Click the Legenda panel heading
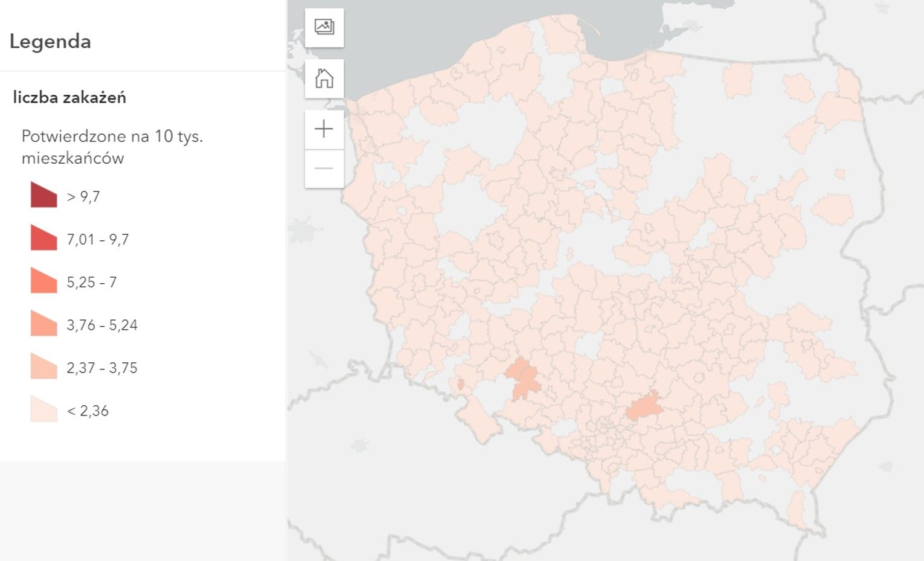The height and width of the screenshot is (561, 924). pyautogui.click(x=50, y=41)
